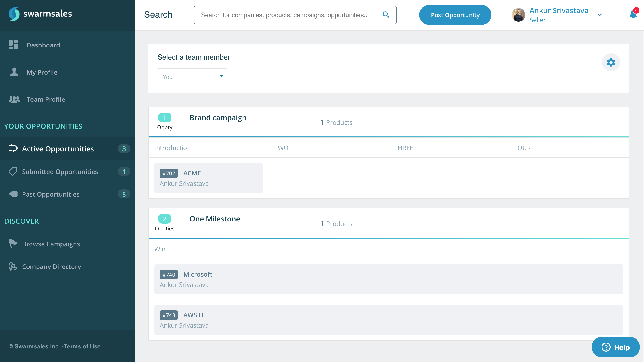Click the search magnifier icon
644x362 pixels.
tap(386, 15)
